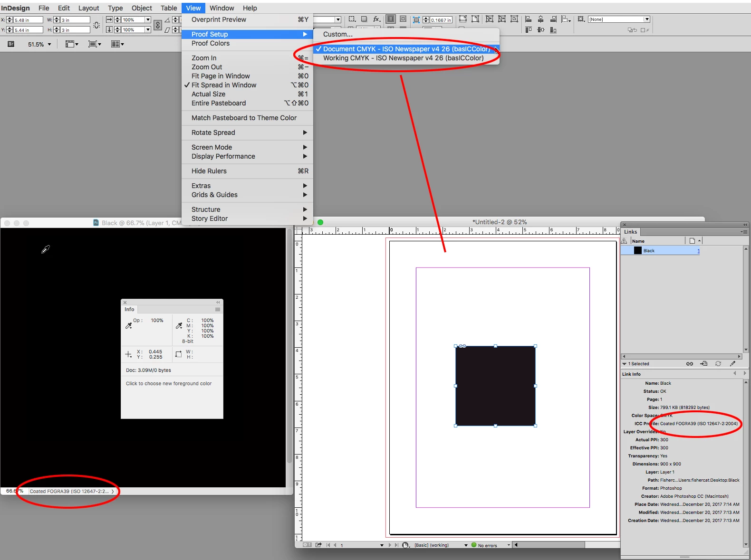The width and height of the screenshot is (751, 560).
Task: Click the fx effects icon in the control bar
Action: tap(376, 19)
